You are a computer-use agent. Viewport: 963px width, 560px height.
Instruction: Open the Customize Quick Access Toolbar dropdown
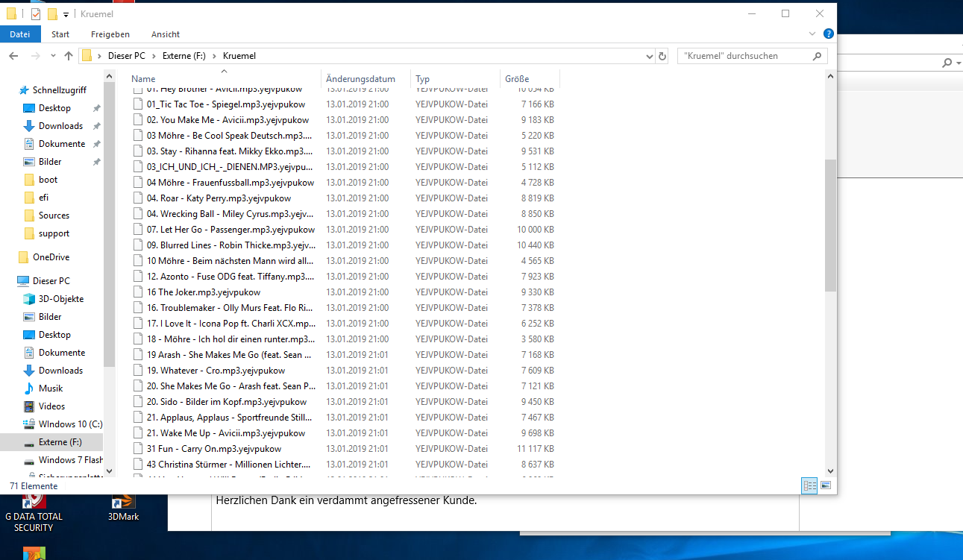66,14
